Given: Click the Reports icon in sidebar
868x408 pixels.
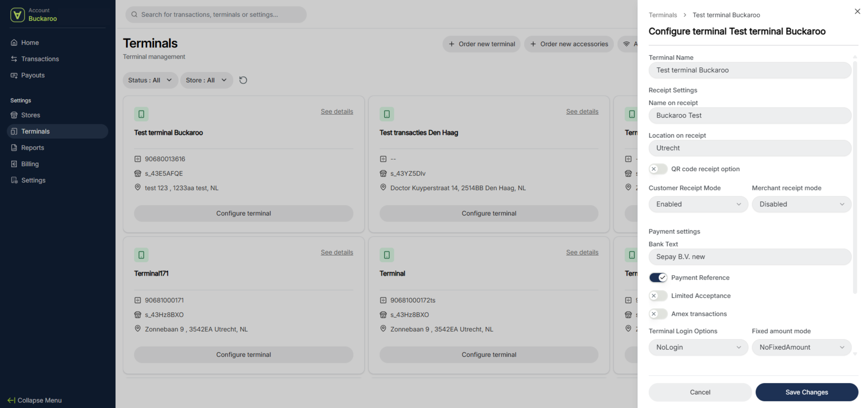Looking at the screenshot, I should 14,148.
